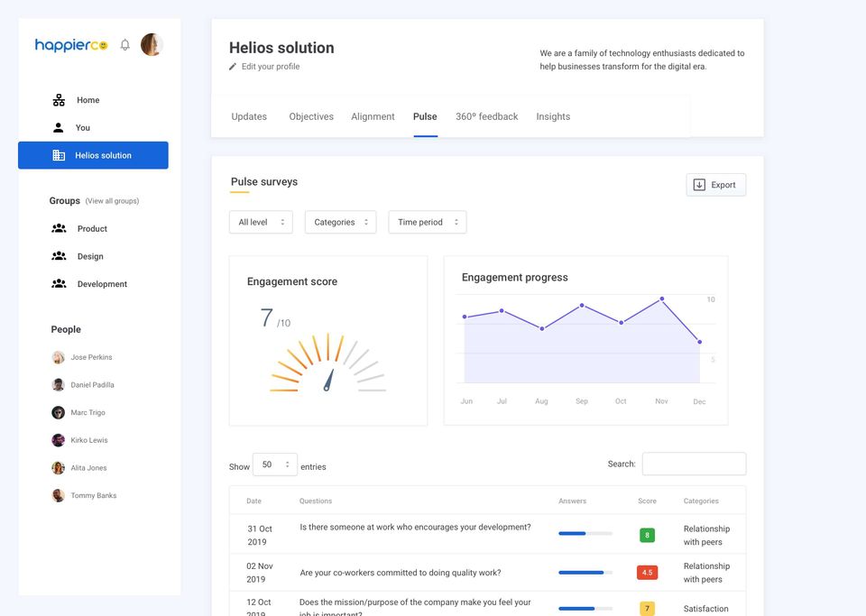Screen dimensions: 866x616
Task: Open the Time period dropdown
Action: tap(427, 222)
